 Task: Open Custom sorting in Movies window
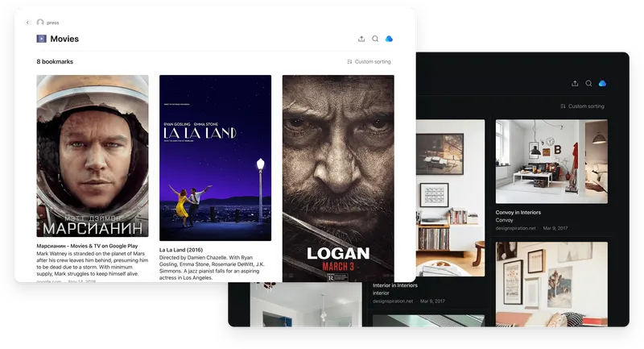369,62
